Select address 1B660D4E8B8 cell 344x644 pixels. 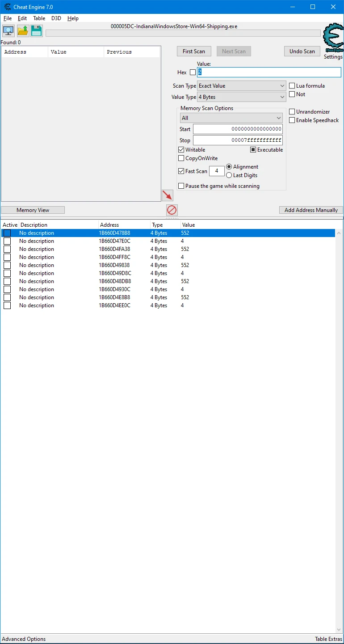pos(114,297)
